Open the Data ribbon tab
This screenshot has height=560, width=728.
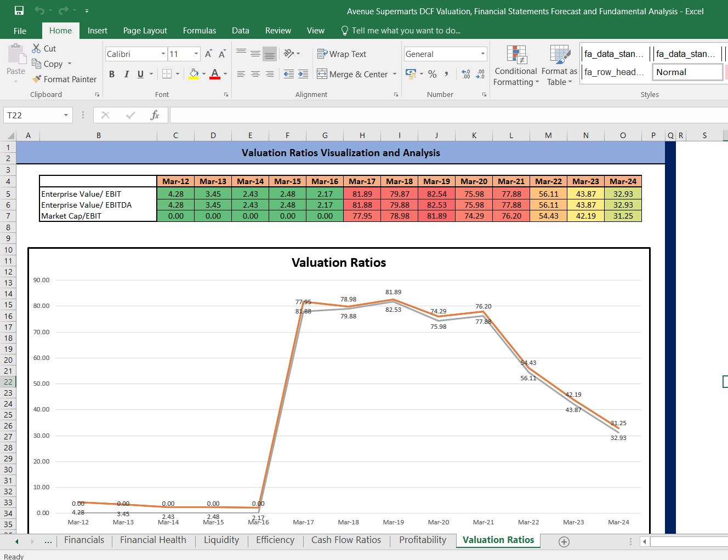click(x=241, y=31)
